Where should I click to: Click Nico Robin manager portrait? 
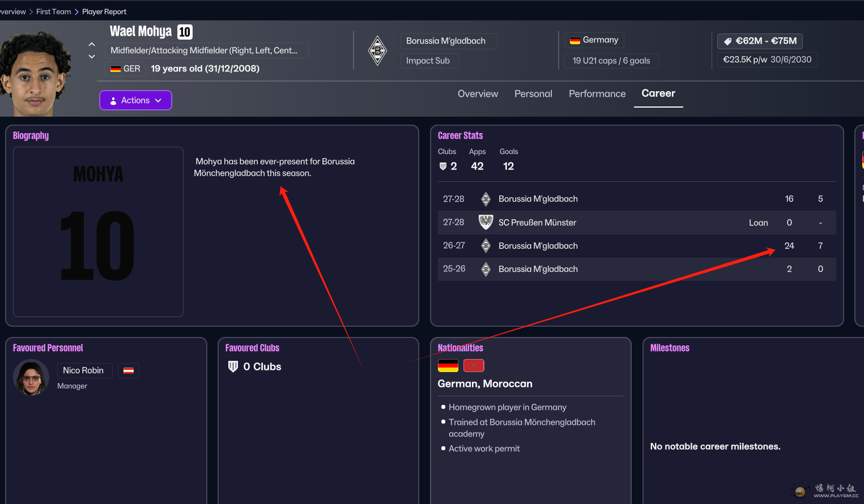pyautogui.click(x=31, y=377)
